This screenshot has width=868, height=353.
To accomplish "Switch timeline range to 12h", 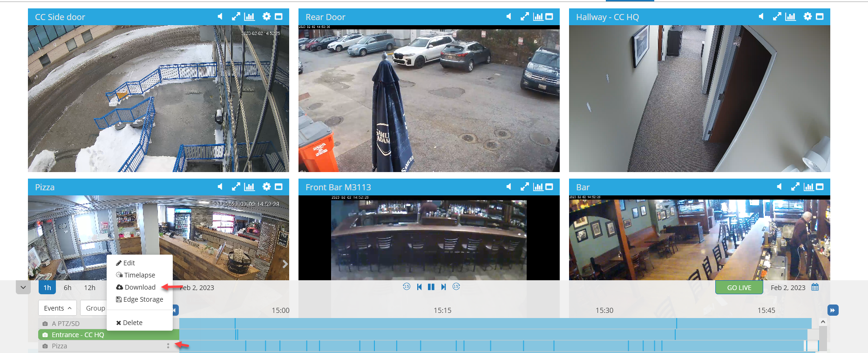I will click(89, 288).
